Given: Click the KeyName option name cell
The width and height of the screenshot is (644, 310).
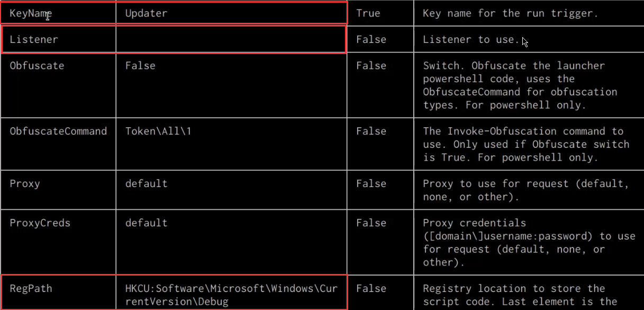Looking at the screenshot, I should click(x=31, y=13).
